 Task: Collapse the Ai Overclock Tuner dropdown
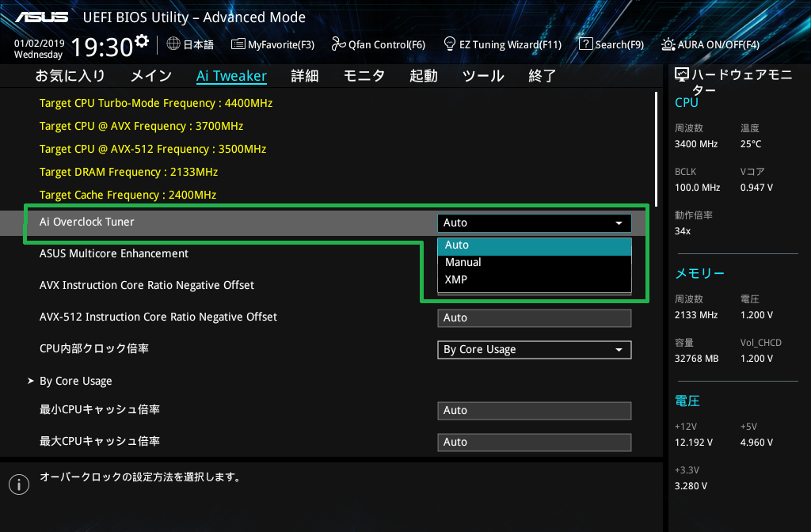point(535,222)
